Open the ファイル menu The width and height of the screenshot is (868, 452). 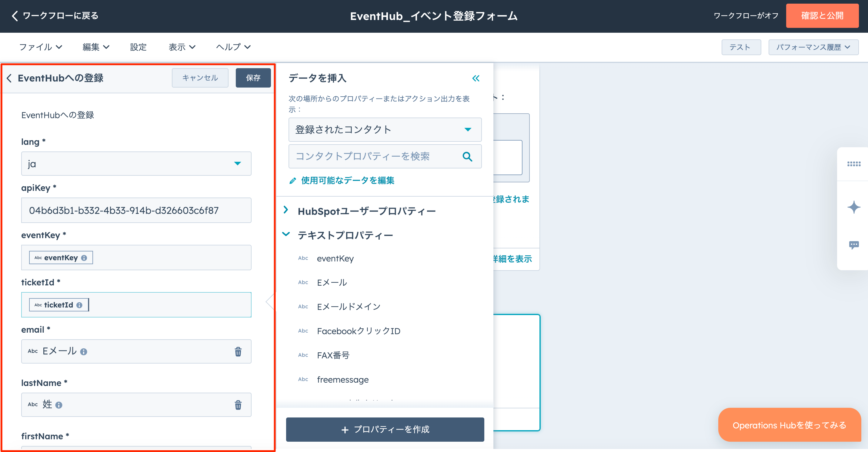pos(41,47)
